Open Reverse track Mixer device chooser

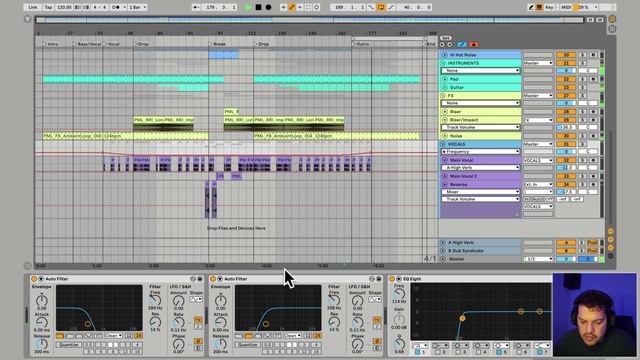(480, 192)
